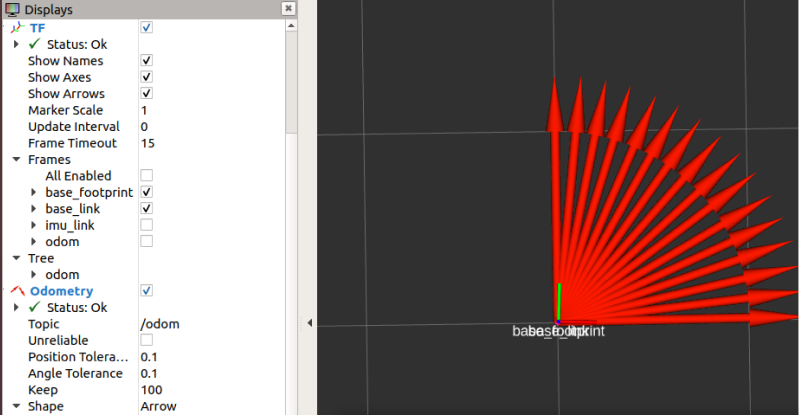The height and width of the screenshot is (415, 799).
Task: Select the Show Axes property label
Action: 60,77
